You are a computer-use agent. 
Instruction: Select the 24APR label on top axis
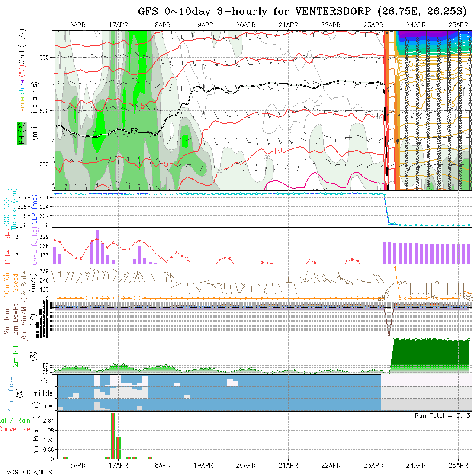pos(416,25)
